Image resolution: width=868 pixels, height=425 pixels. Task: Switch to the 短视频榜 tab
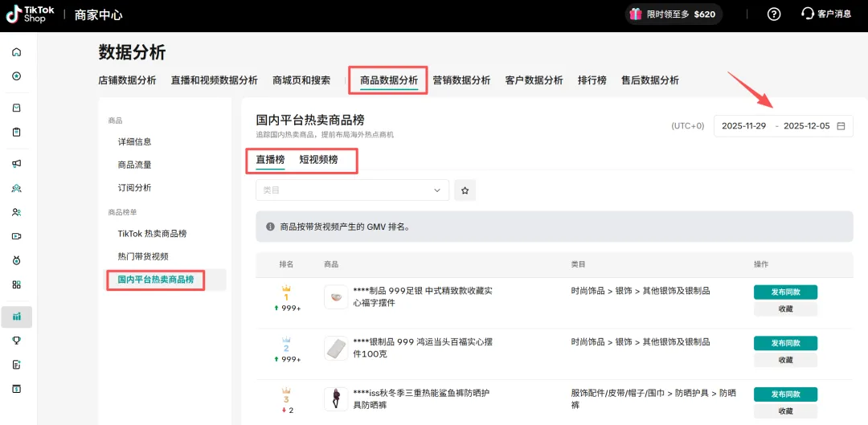point(318,160)
